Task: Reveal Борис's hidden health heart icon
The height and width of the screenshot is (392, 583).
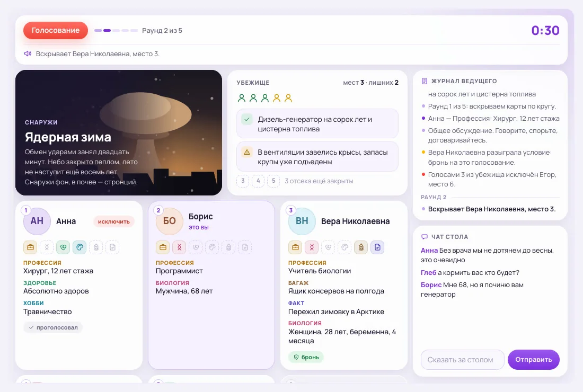Action: (196, 247)
